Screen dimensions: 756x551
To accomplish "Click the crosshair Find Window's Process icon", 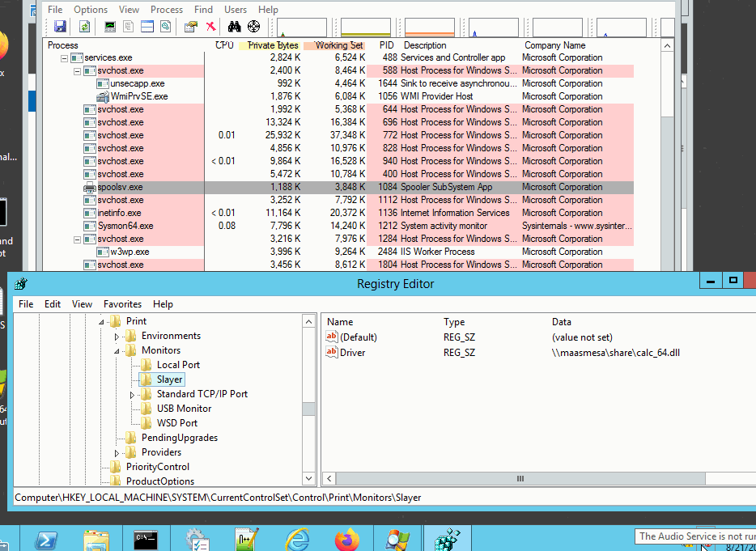I will point(253,26).
